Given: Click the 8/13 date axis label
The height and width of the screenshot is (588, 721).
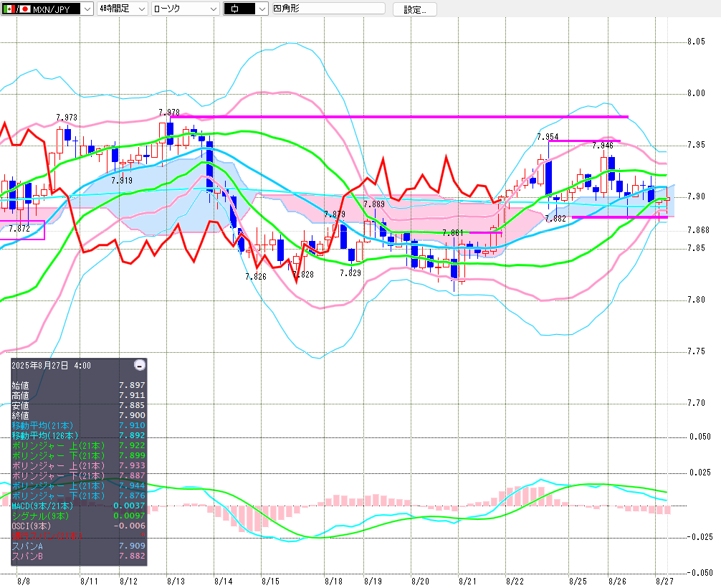Looking at the screenshot, I should 176,581.
